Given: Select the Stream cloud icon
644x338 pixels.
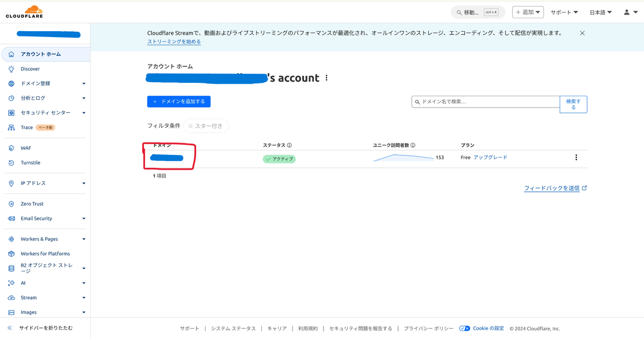Looking at the screenshot, I should (11, 298).
